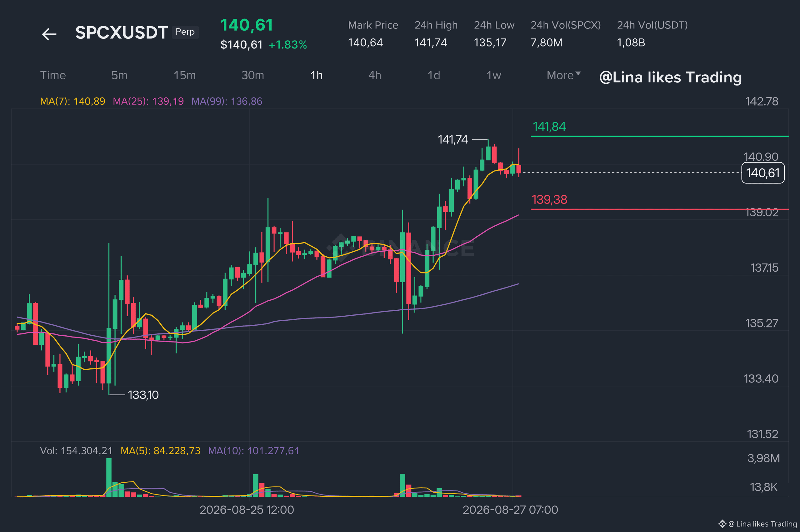
Task: Go back using the left arrow
Action: [x=49, y=34]
